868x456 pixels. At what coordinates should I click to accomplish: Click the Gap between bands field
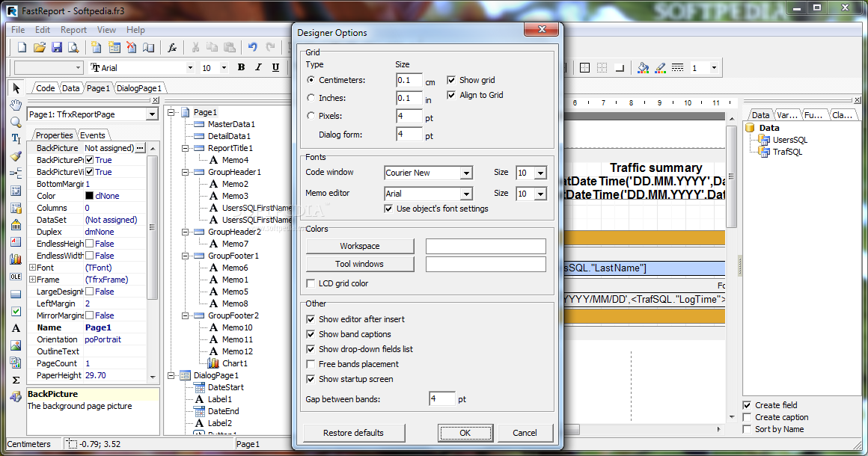coord(441,398)
